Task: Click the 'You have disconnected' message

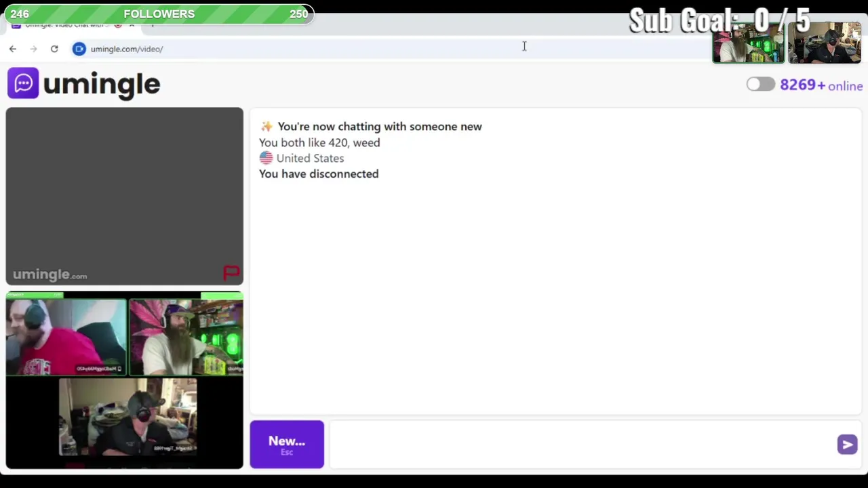Action: (x=319, y=174)
